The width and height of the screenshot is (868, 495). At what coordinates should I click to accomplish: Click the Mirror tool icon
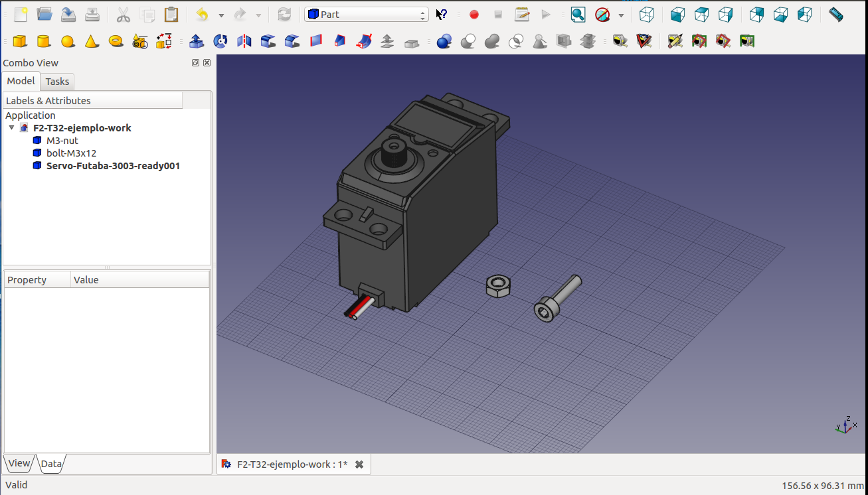point(244,42)
